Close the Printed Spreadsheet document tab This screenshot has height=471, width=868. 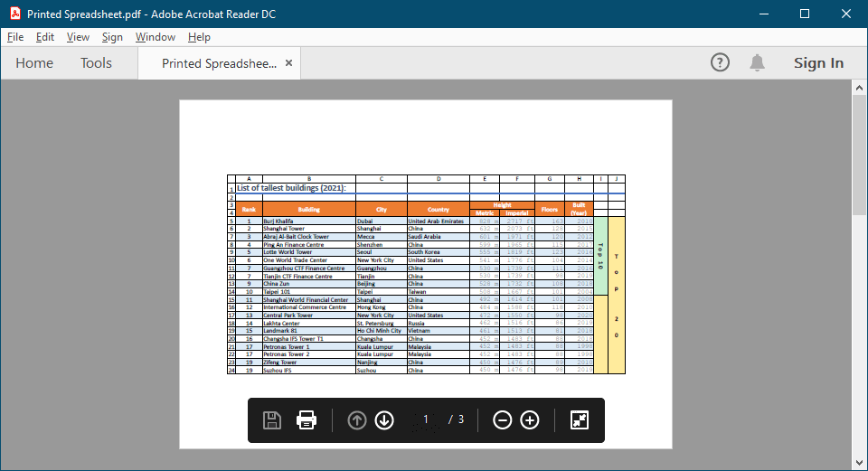coord(288,63)
